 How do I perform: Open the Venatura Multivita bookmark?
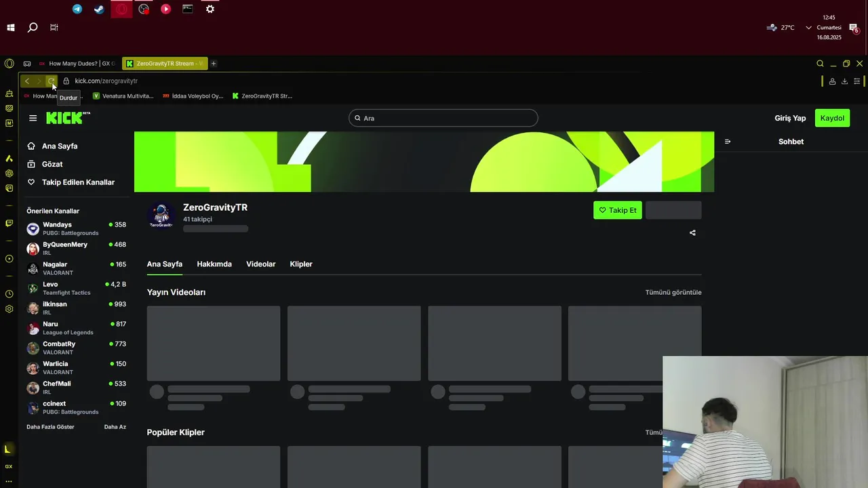[123, 96]
